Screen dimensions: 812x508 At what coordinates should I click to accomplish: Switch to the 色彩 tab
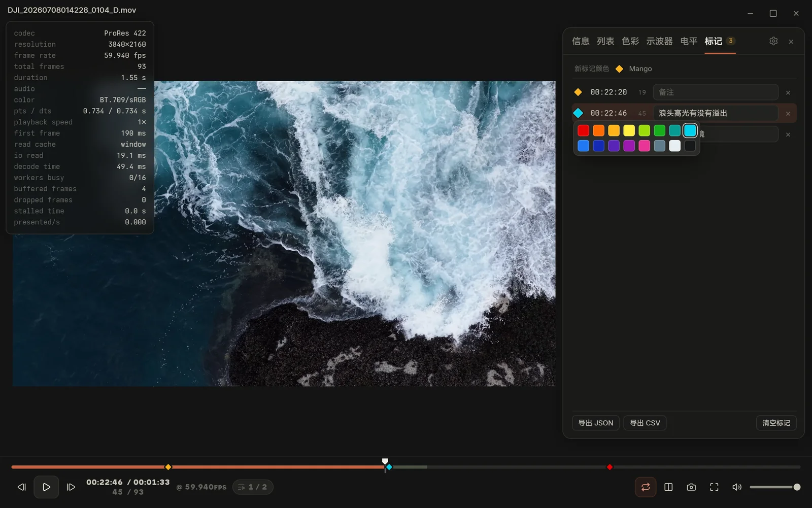[x=630, y=41]
